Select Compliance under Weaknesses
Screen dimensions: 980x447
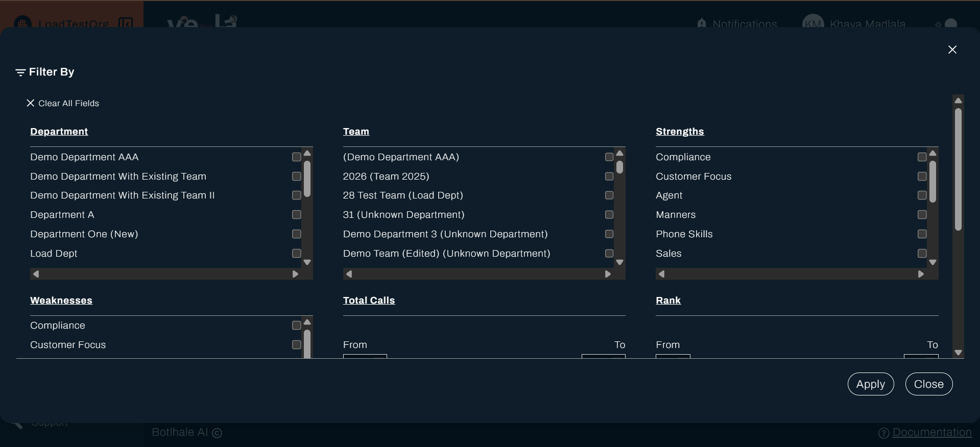click(x=296, y=326)
